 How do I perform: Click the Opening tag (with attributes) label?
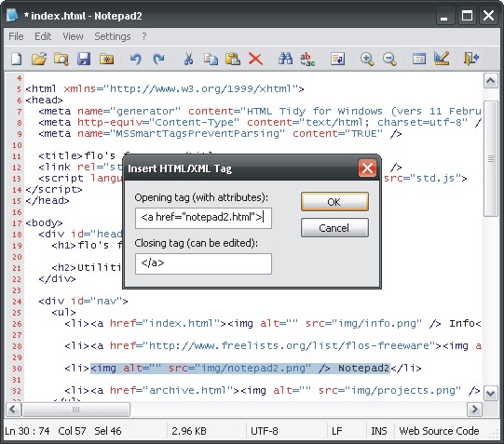(201, 197)
